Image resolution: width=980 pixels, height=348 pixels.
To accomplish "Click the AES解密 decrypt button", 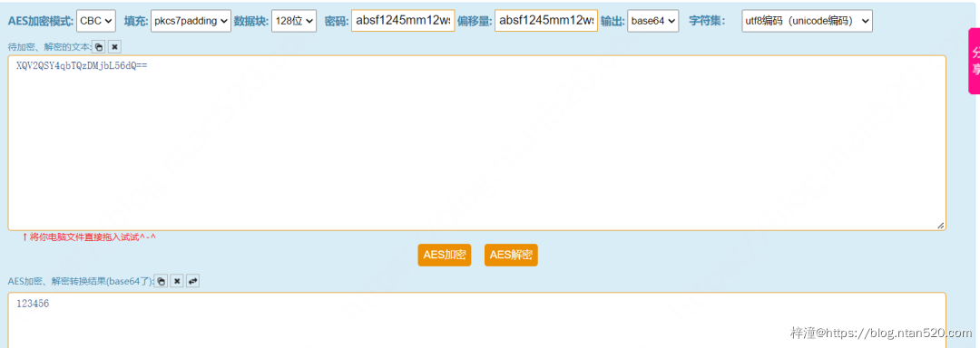I will pyautogui.click(x=511, y=255).
